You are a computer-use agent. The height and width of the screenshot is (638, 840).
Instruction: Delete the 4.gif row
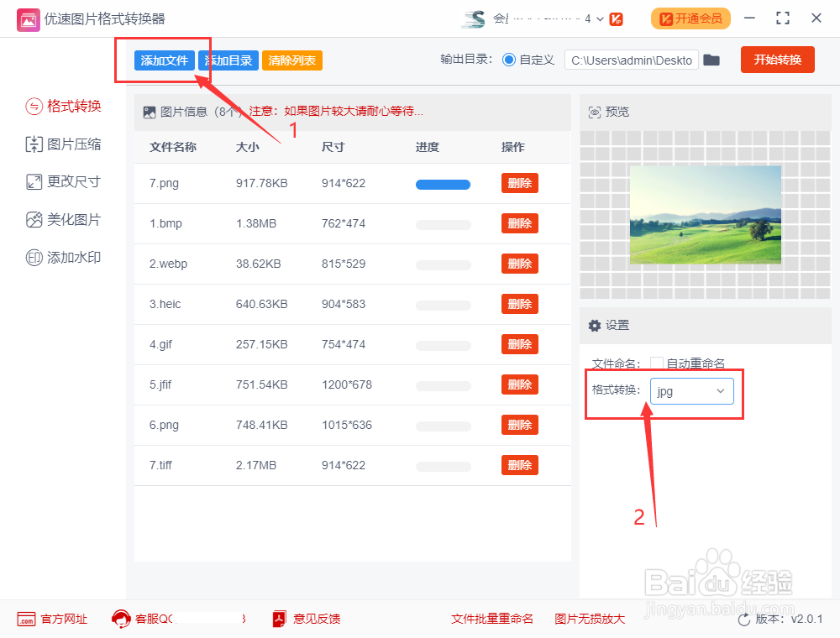coord(520,344)
